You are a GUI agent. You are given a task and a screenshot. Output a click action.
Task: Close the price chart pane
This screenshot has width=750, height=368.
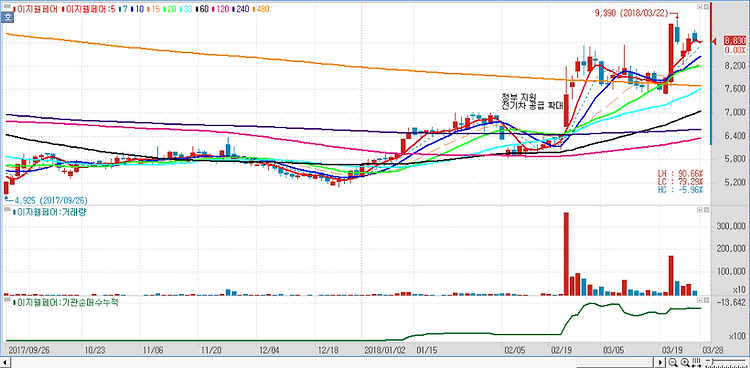point(706,7)
